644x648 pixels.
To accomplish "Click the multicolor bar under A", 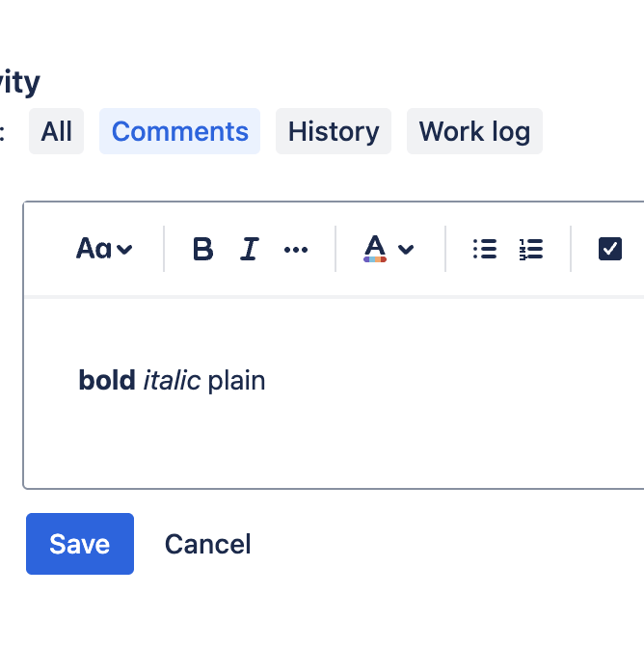I will [x=375, y=259].
